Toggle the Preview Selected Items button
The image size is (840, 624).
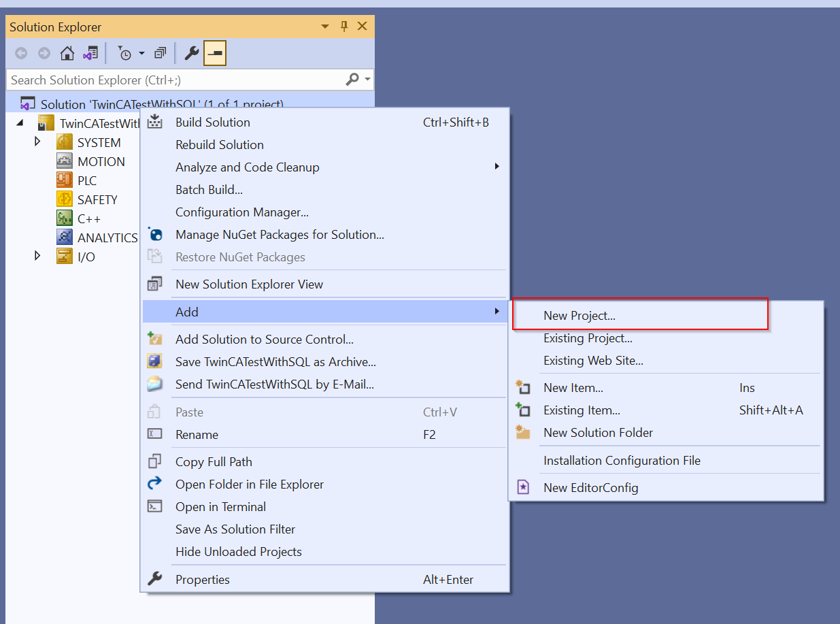tap(215, 53)
